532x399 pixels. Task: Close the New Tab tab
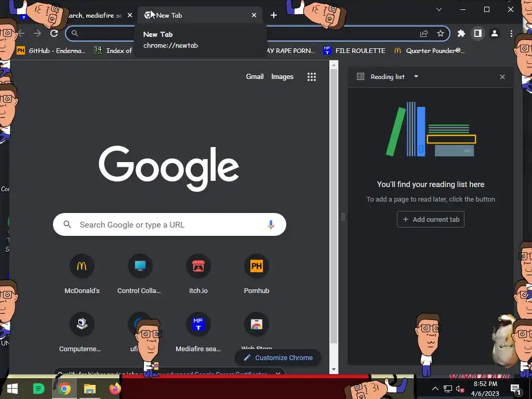click(254, 15)
